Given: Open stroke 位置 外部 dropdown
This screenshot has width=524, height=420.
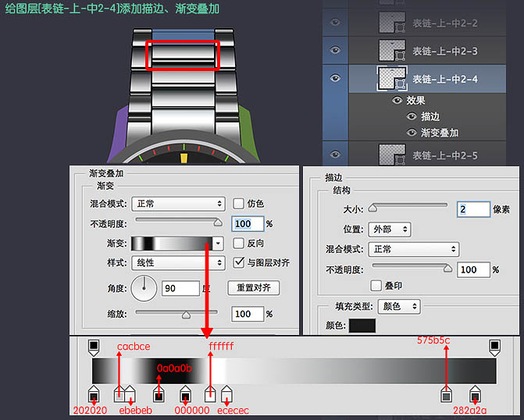Looking at the screenshot, I should pos(390,230).
